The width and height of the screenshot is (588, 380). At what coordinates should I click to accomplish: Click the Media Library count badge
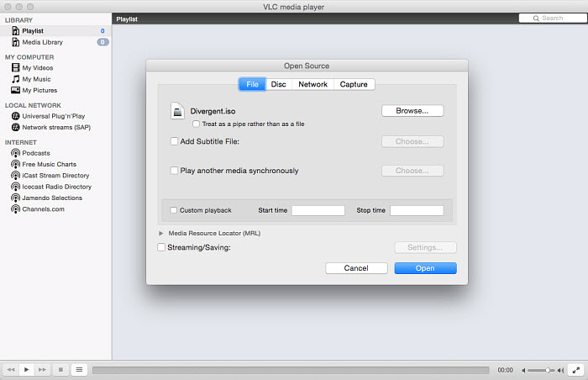102,42
